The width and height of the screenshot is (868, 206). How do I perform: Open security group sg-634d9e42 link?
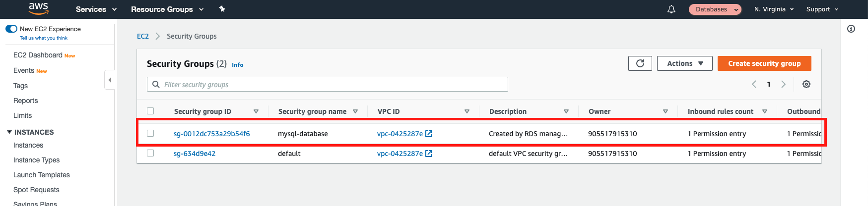[x=195, y=154]
